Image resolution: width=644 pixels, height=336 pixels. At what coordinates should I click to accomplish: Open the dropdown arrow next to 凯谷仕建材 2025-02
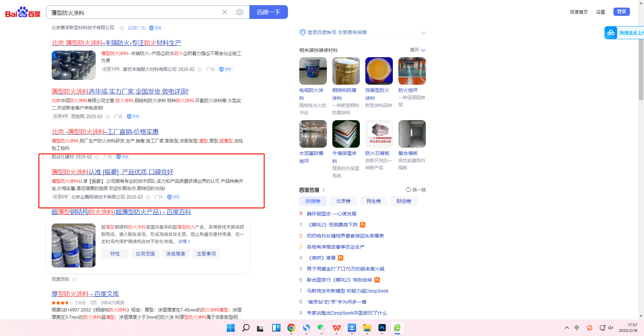pyautogui.click(x=97, y=157)
